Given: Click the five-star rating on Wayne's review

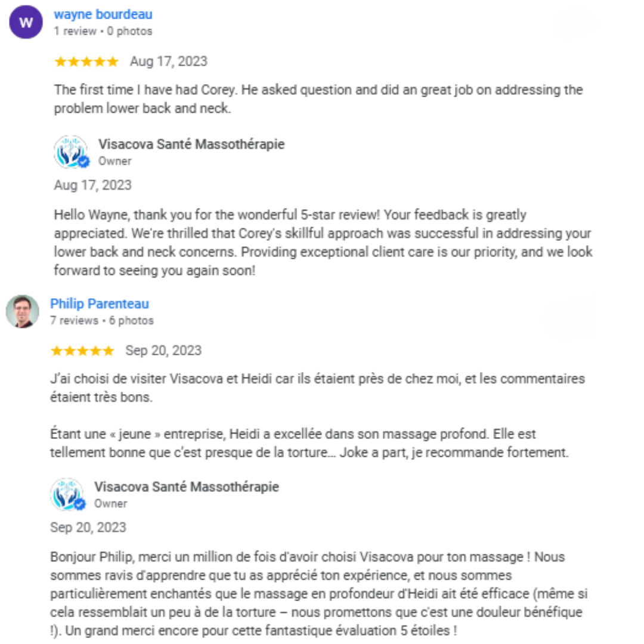Looking at the screenshot, I should click(x=86, y=61).
